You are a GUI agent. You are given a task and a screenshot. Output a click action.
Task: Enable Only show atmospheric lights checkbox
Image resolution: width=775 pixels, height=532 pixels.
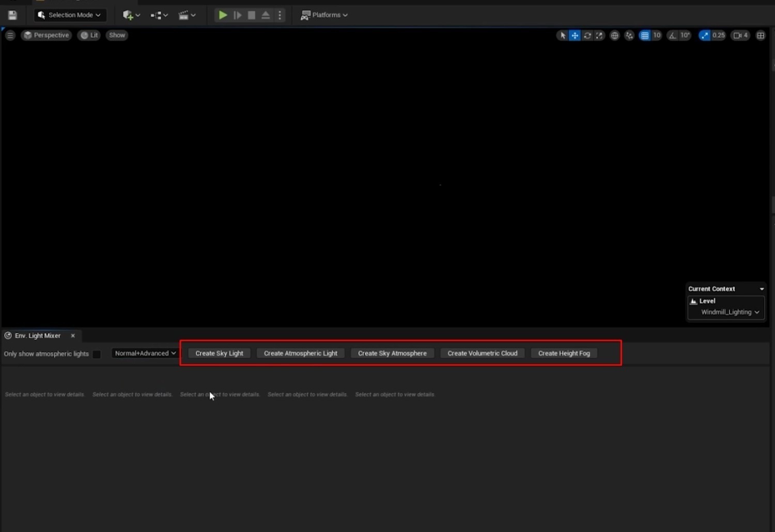(97, 354)
